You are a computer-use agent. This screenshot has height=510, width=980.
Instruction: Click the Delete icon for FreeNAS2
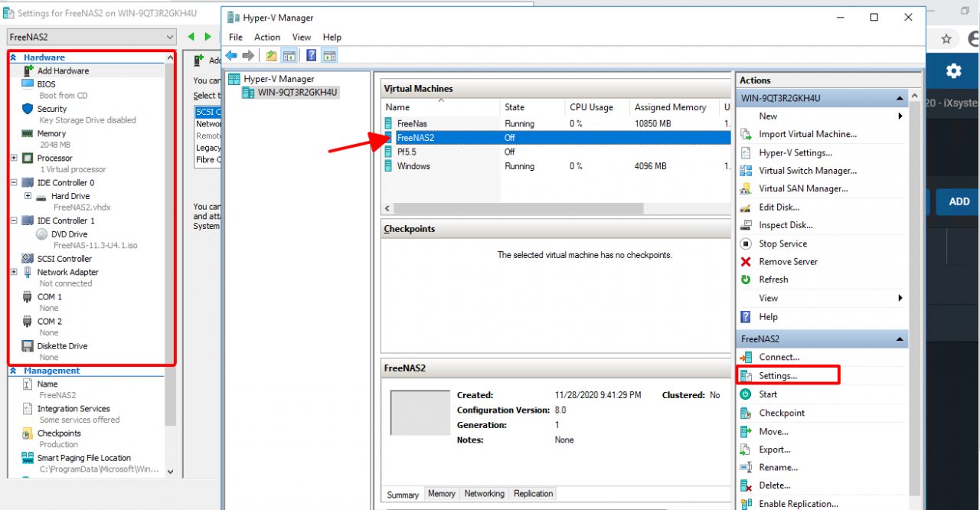point(746,485)
